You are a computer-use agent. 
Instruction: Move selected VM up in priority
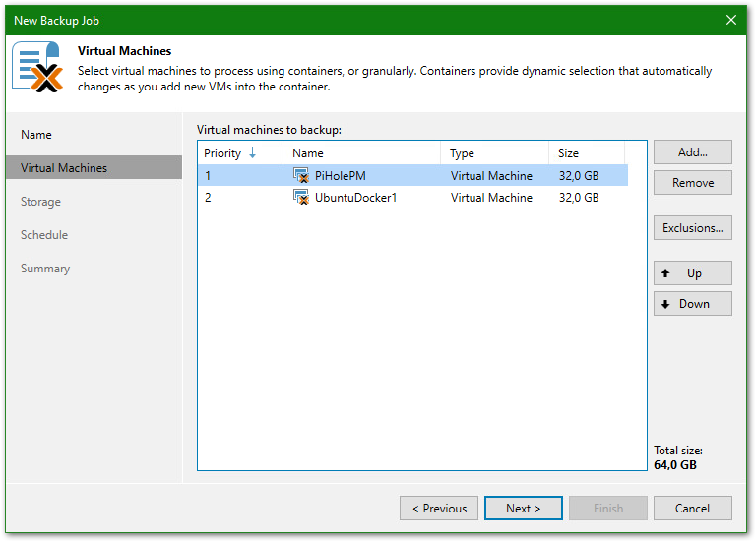pos(692,273)
